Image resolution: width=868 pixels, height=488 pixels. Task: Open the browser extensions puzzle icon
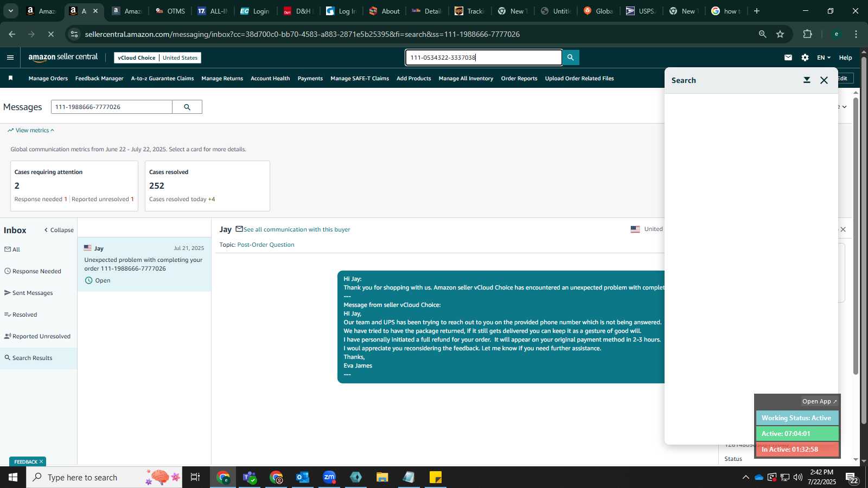pos(807,34)
